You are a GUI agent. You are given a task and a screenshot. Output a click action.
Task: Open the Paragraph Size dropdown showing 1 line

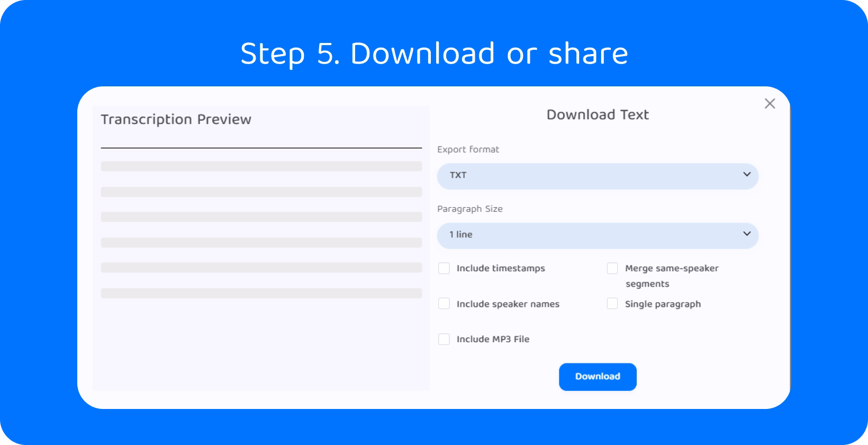[597, 235]
